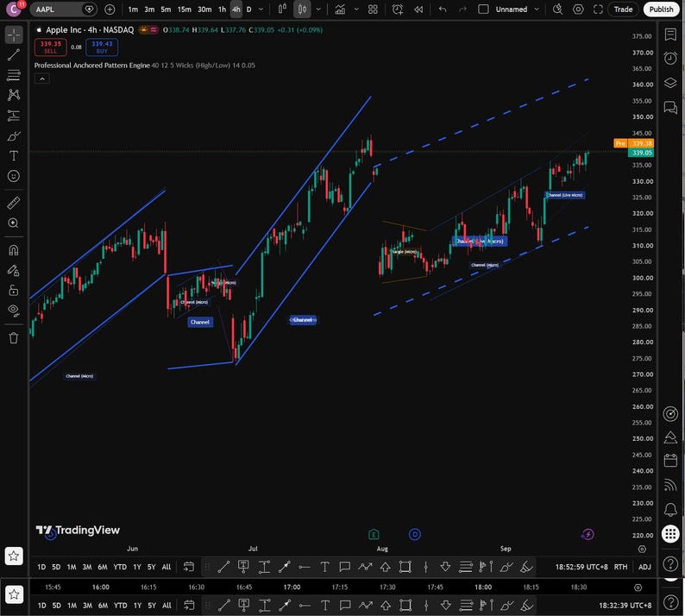Open the watchlist panel from right sidebar
This screenshot has height=616, width=685.
(x=670, y=34)
